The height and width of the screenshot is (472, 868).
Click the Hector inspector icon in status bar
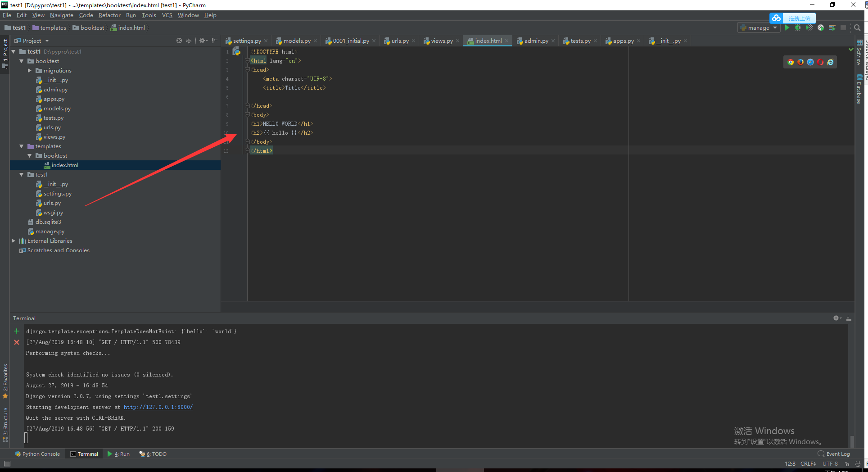point(858,464)
